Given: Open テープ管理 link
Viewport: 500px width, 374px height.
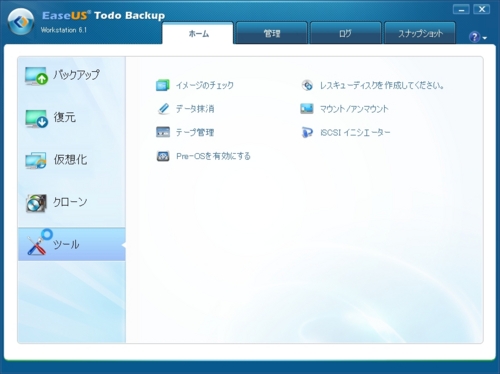Looking at the screenshot, I should [195, 133].
